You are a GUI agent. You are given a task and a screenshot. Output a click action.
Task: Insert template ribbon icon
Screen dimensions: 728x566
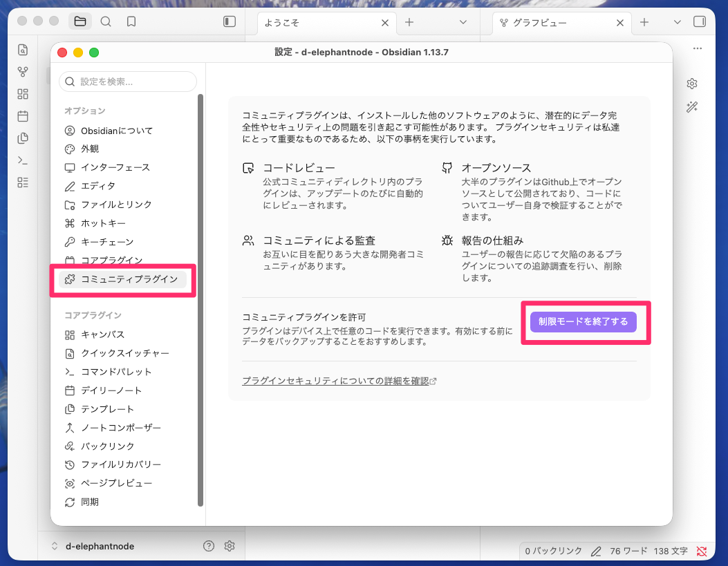point(23,138)
